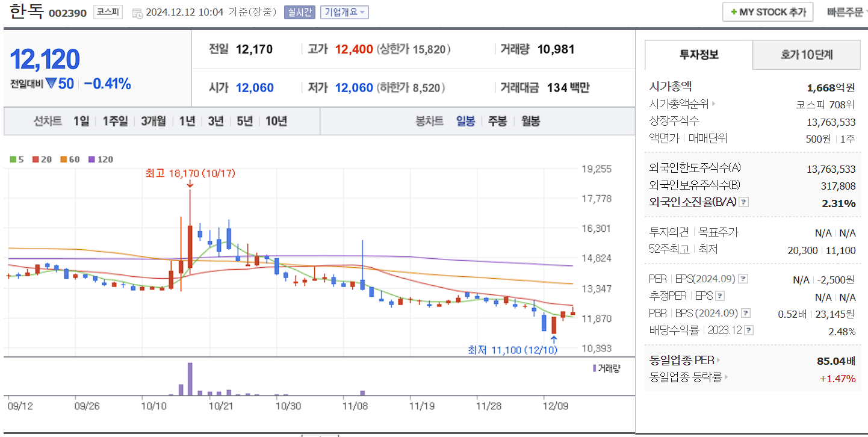Click the EPS (2024.09) help icon
This screenshot has height=437, width=868.
[x=743, y=279]
